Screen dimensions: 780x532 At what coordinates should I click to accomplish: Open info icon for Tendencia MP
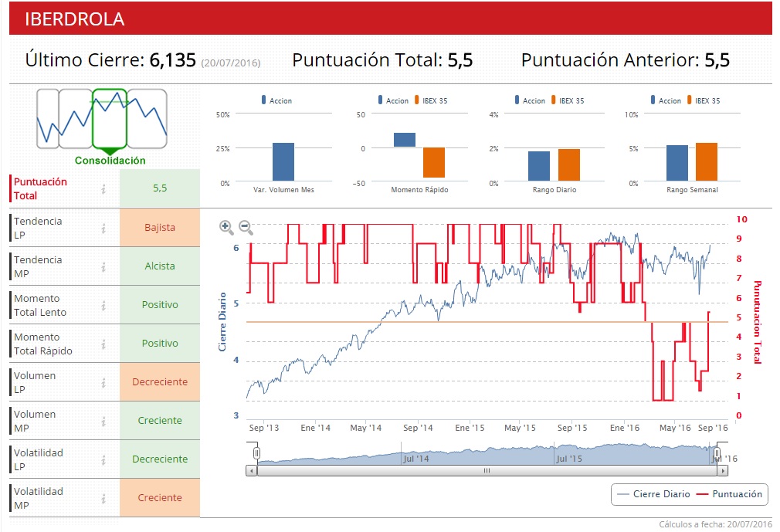point(103,267)
